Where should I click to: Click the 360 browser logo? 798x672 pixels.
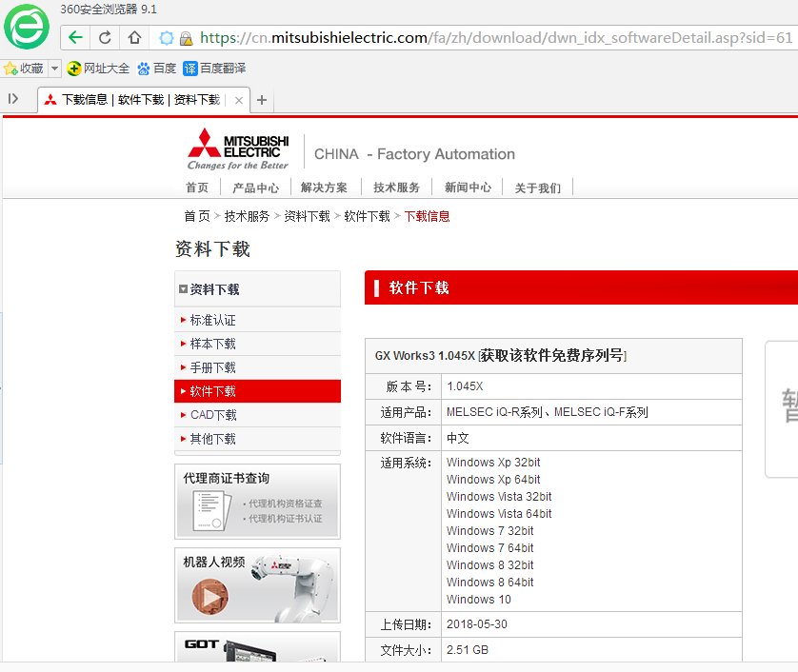click(x=27, y=27)
